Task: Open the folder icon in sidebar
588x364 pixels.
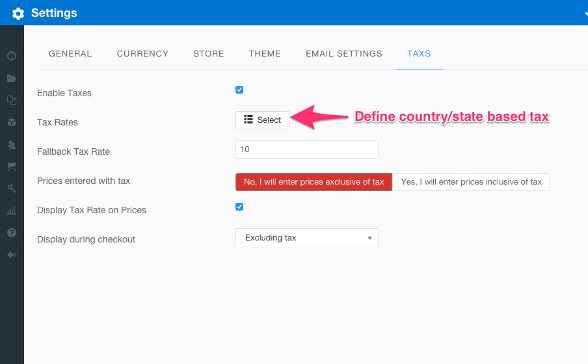Action: click(x=12, y=78)
